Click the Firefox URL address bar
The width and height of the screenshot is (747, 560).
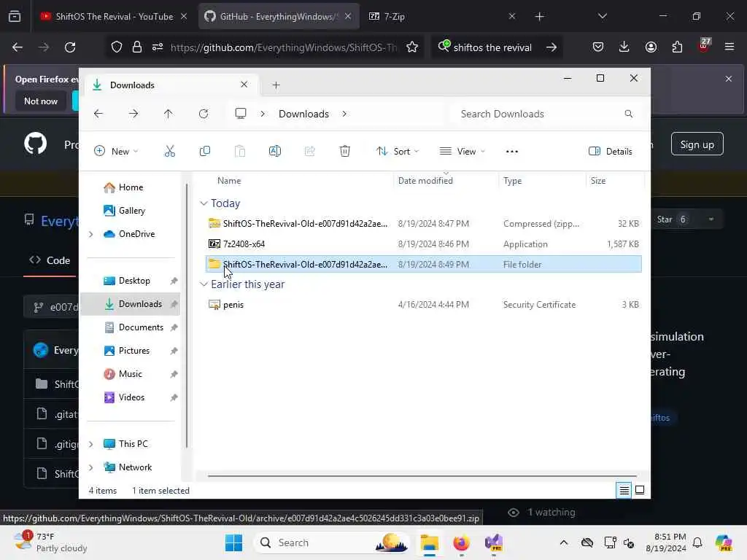point(283,47)
